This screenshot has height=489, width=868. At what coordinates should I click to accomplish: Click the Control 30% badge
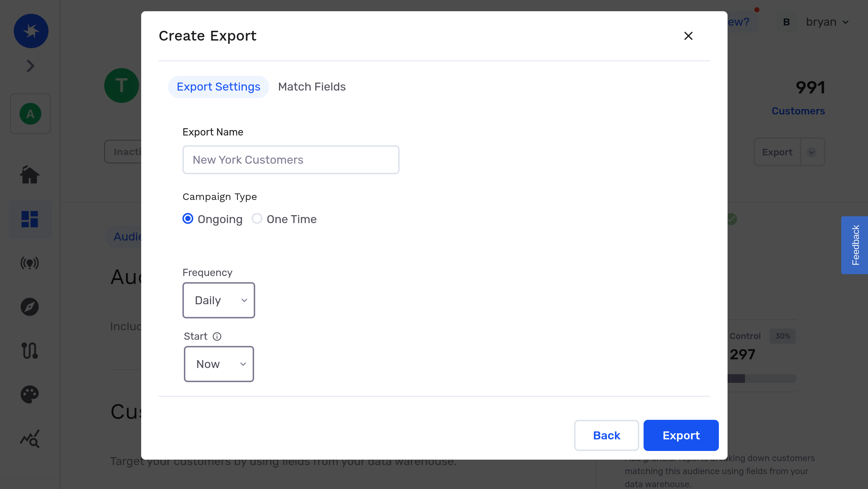point(783,336)
